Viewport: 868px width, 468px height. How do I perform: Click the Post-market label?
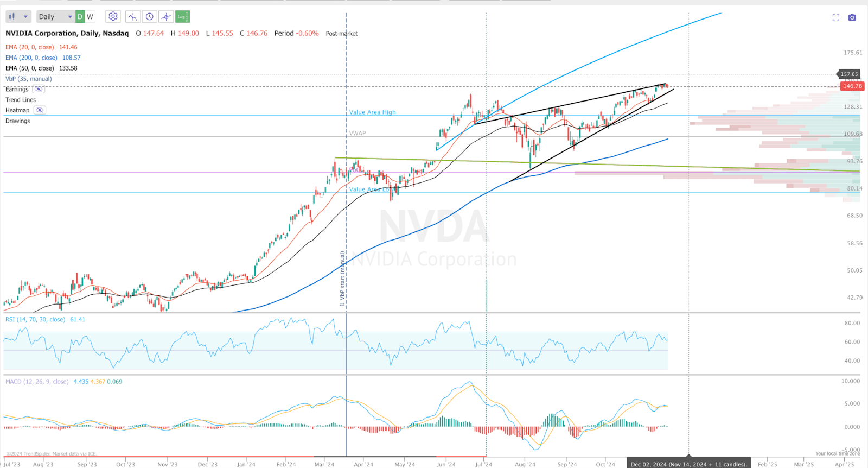click(342, 34)
